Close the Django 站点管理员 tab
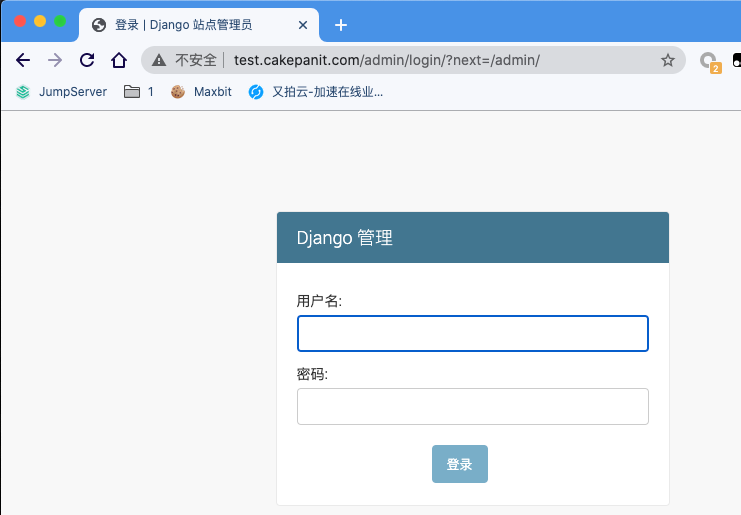This screenshot has height=515, width=741. (303, 25)
